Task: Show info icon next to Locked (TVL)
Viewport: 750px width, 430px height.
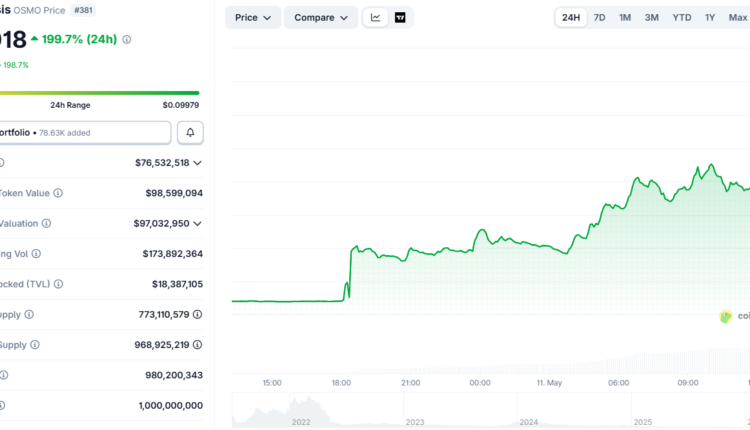Action: click(x=58, y=284)
